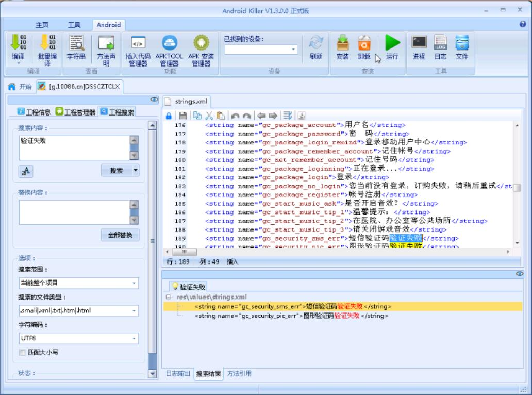Open the 文件 file browser
This screenshot has width=532, height=395.
[x=462, y=47]
